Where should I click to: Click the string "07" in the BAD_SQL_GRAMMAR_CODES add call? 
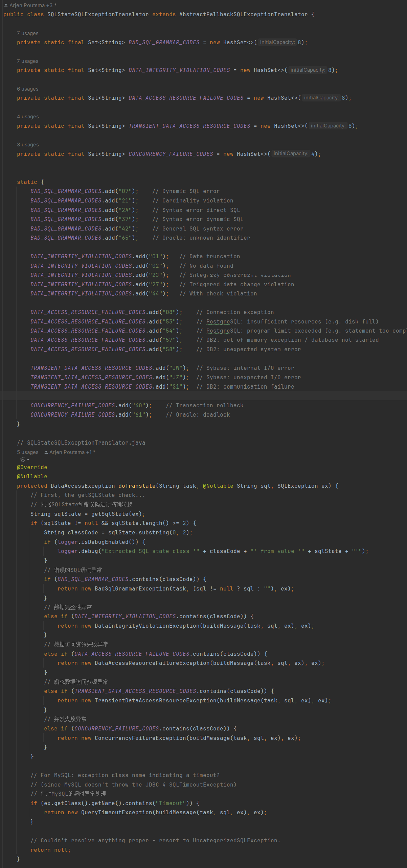125,191
